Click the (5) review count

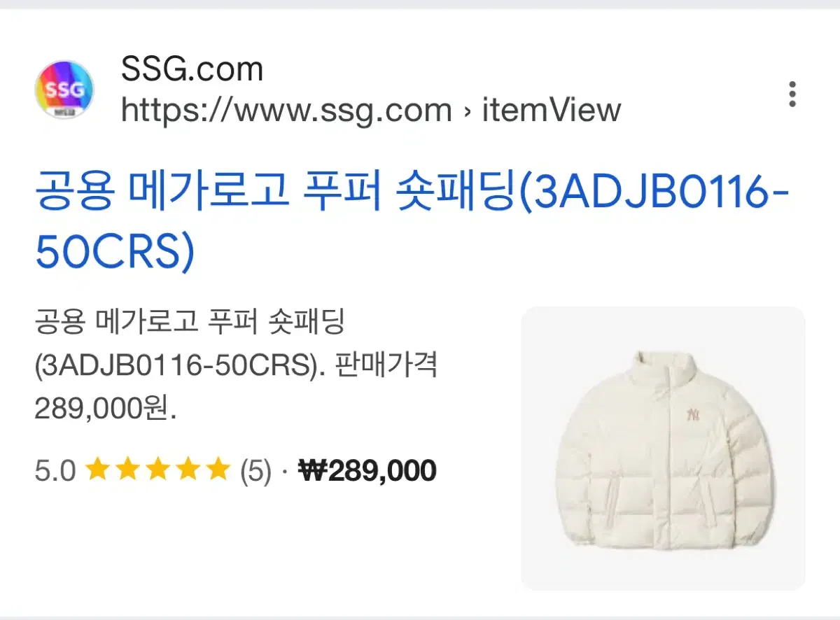tap(255, 471)
